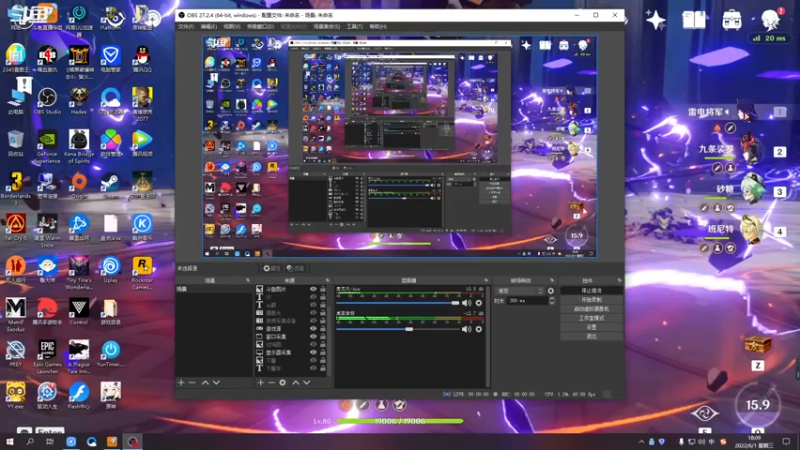Select the Epic Games Launcher desktop icon

point(47,357)
